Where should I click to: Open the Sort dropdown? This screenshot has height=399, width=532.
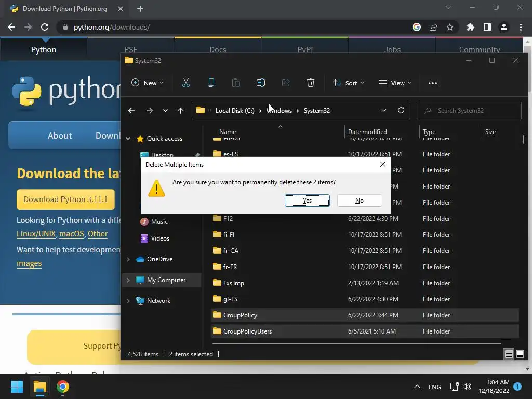pyautogui.click(x=349, y=83)
